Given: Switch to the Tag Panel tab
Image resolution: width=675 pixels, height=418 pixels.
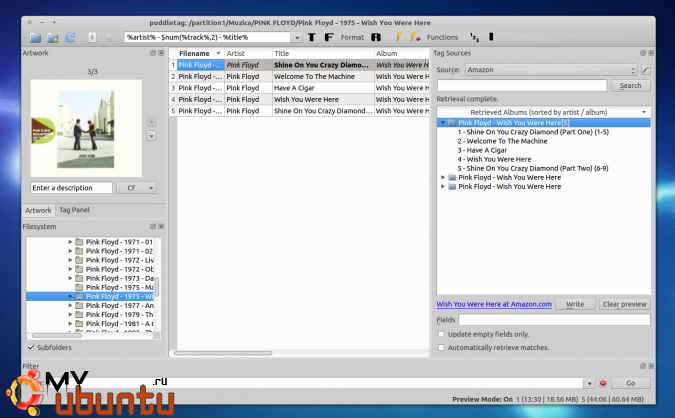Looking at the screenshot, I should click(x=74, y=210).
